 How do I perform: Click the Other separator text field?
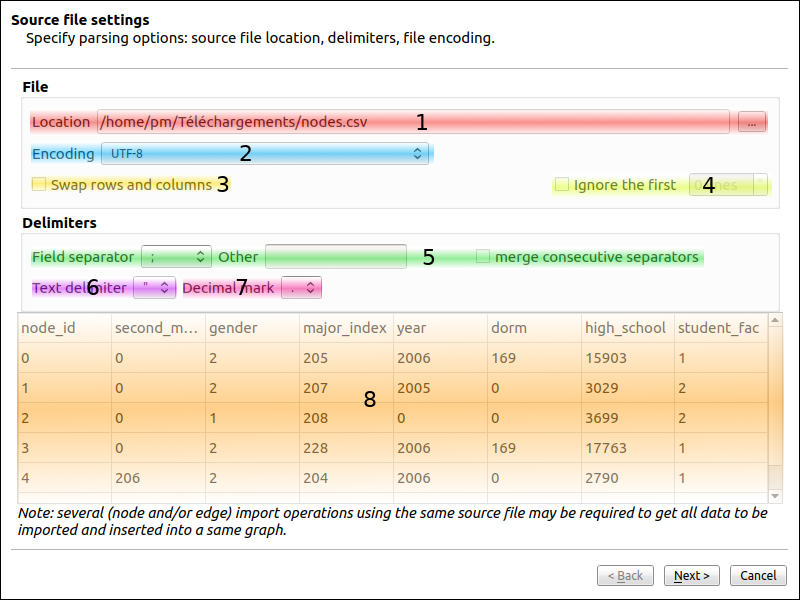click(335, 257)
